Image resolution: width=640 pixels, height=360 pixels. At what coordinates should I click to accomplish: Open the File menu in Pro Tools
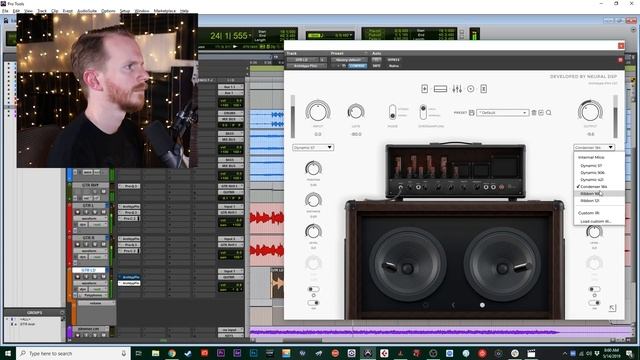[x=5, y=11]
